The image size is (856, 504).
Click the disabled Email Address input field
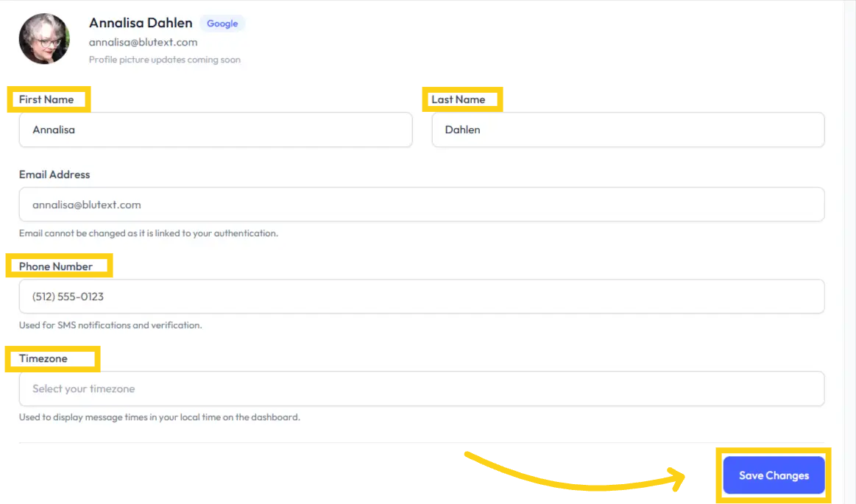tap(421, 205)
